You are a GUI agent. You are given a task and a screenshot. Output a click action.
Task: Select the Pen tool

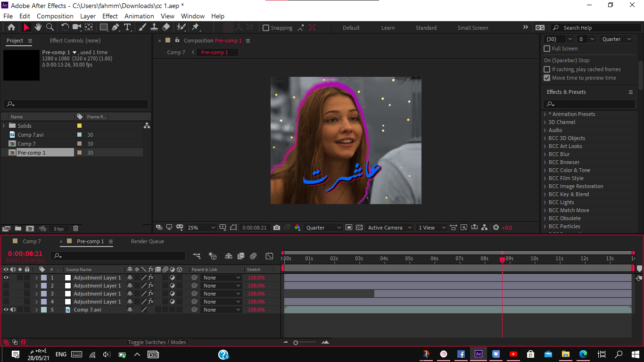pos(116,27)
